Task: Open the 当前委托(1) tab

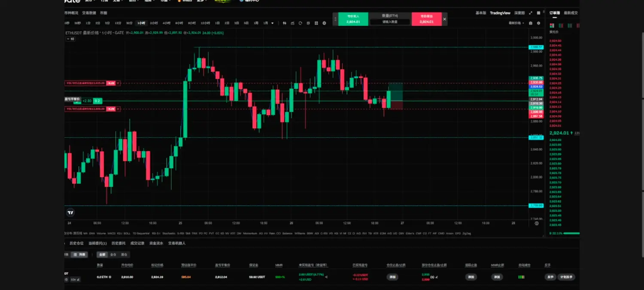Action: [x=97, y=243]
